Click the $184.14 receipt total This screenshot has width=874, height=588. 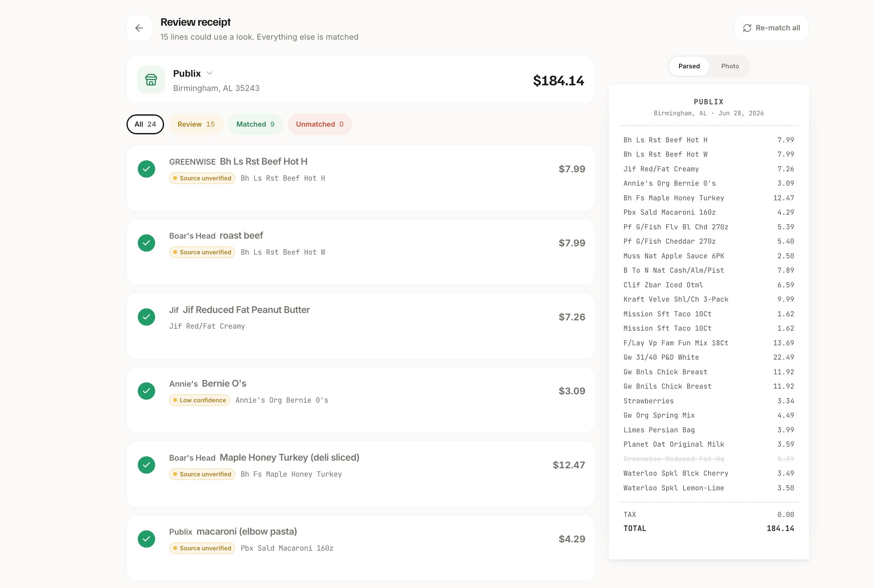pos(558,81)
